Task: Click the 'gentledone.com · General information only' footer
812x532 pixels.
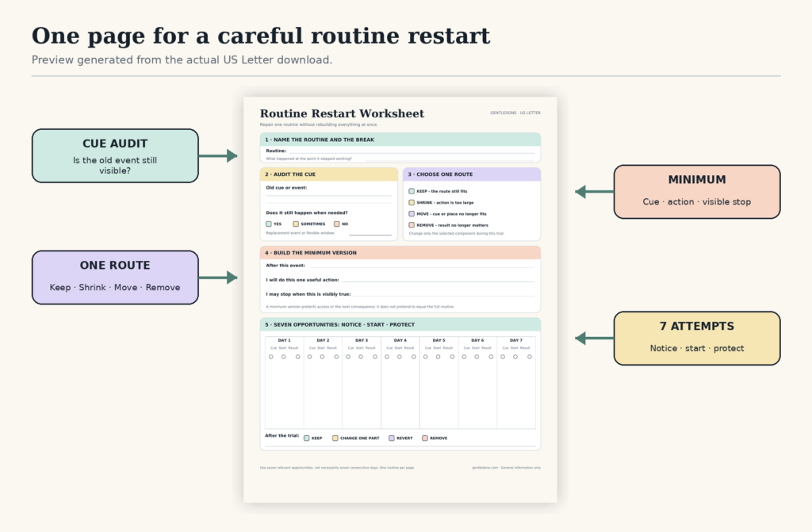Action: coord(506,468)
